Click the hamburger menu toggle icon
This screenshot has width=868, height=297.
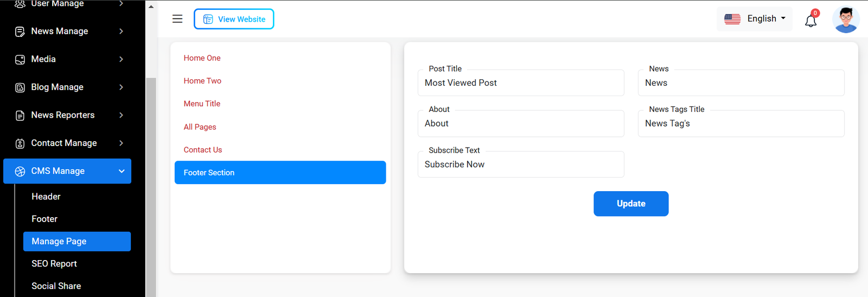[177, 19]
